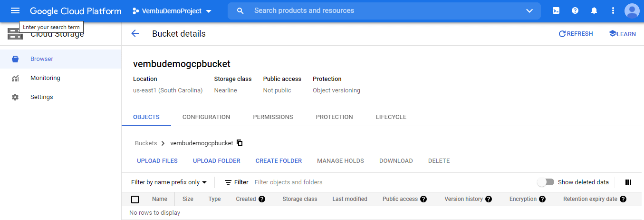Copy bucket name with the clipboard icon
The width and height of the screenshot is (644, 220).
240,143
